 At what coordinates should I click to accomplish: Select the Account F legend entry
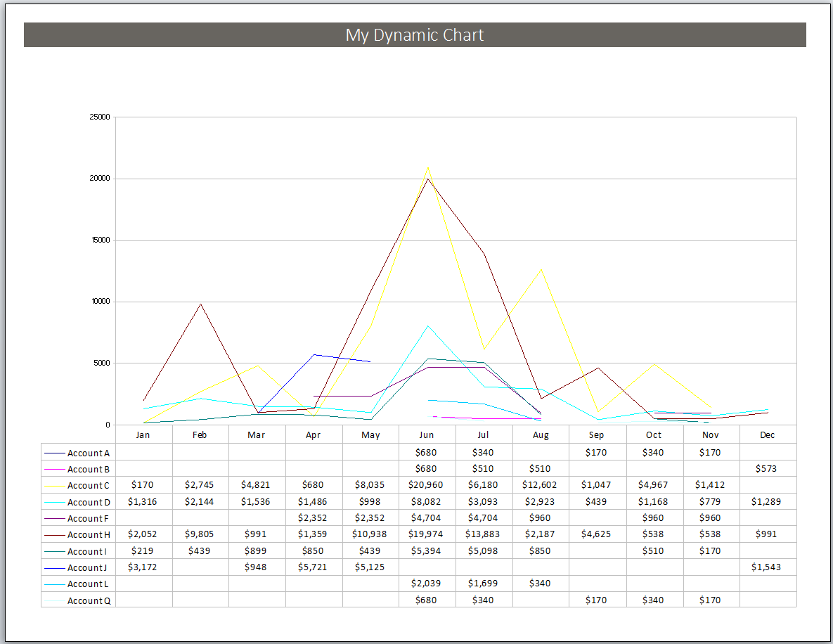click(x=78, y=518)
